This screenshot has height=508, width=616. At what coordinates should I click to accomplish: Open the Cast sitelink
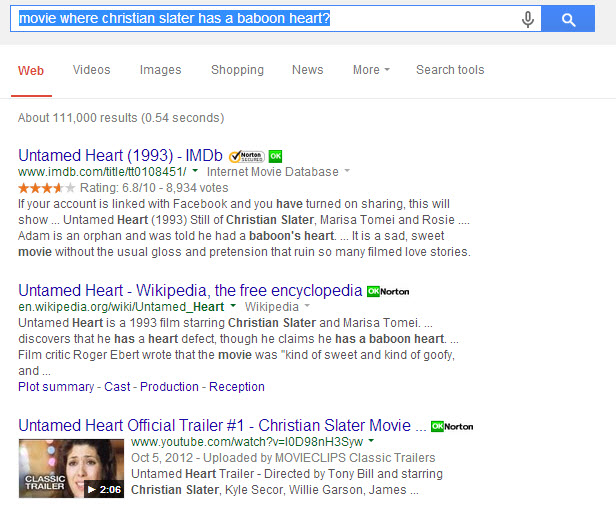click(x=117, y=387)
